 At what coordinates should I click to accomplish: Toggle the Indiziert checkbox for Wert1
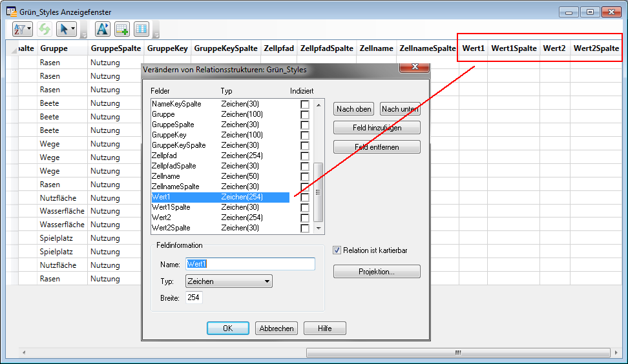305,197
